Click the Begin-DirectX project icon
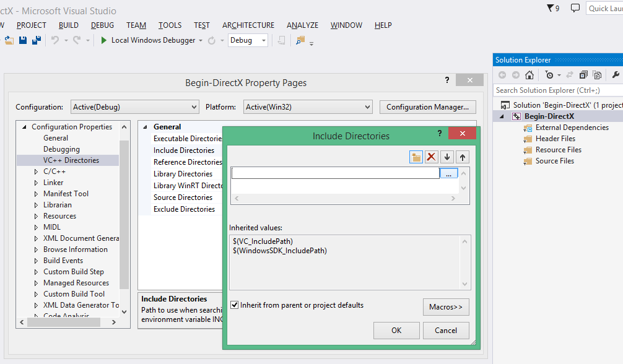 [516, 116]
